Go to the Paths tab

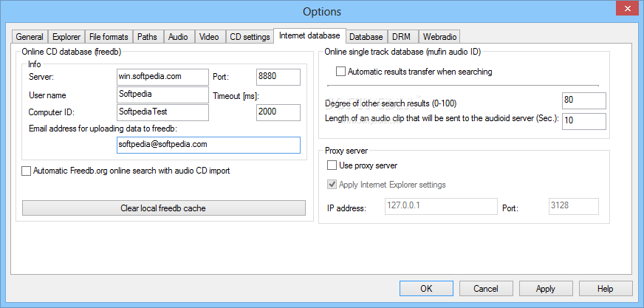[148, 37]
